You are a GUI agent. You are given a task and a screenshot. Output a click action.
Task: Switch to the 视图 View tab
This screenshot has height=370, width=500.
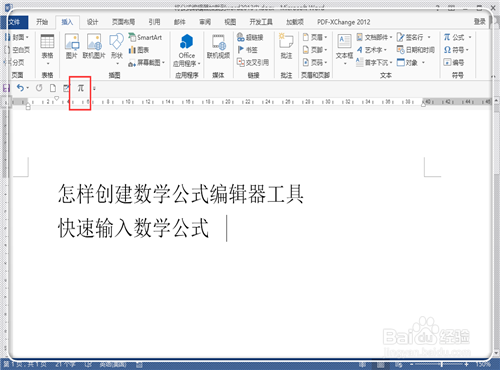pos(230,22)
